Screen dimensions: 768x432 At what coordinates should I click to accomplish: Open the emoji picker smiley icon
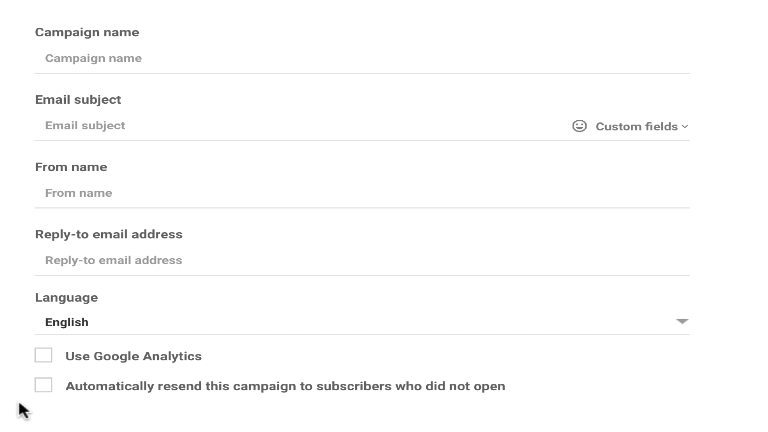[x=579, y=126]
